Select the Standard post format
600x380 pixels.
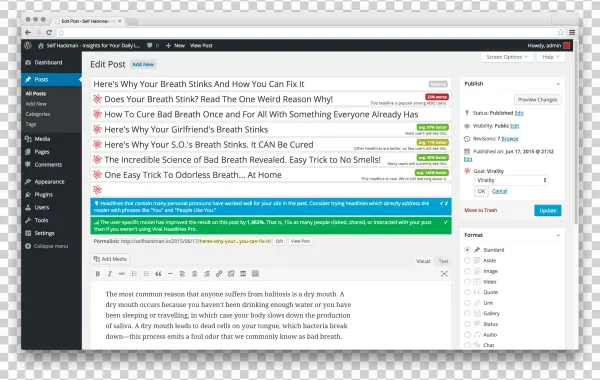467,250
